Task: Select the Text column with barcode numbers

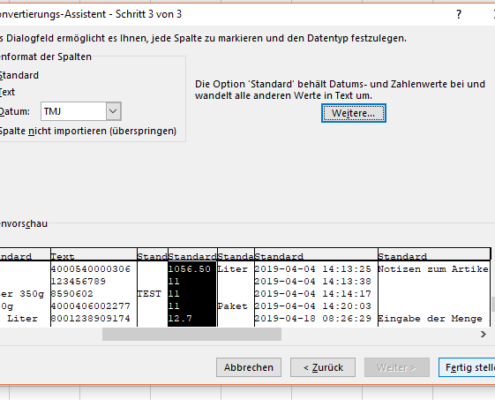Action: 94,287
